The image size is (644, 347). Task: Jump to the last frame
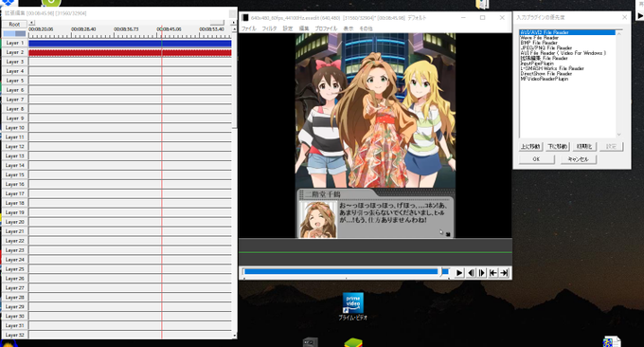click(505, 273)
